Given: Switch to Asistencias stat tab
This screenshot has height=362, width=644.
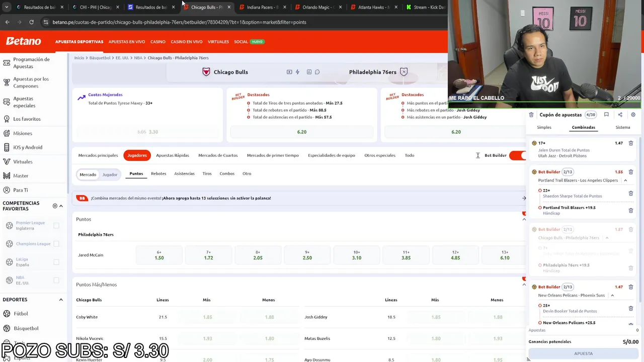Looking at the screenshot, I should (184, 173).
